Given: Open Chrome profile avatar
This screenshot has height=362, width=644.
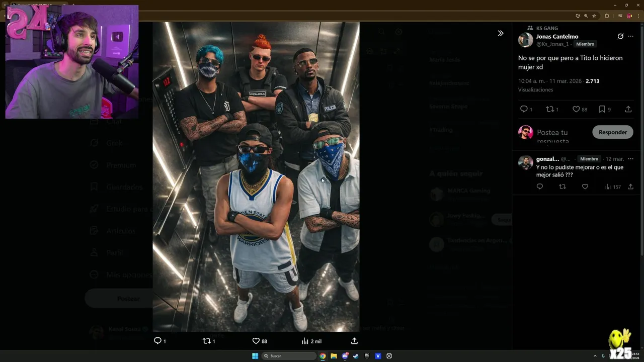Looking at the screenshot, I should click(629, 16).
